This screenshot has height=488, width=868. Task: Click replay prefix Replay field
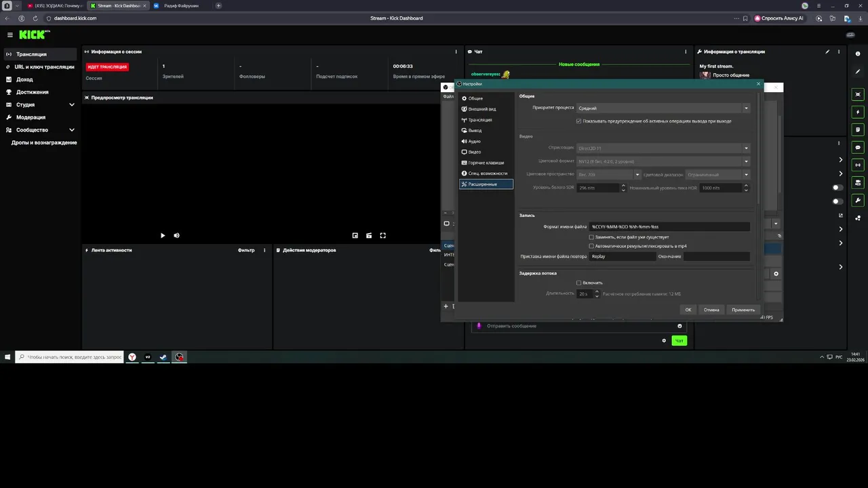pos(623,257)
